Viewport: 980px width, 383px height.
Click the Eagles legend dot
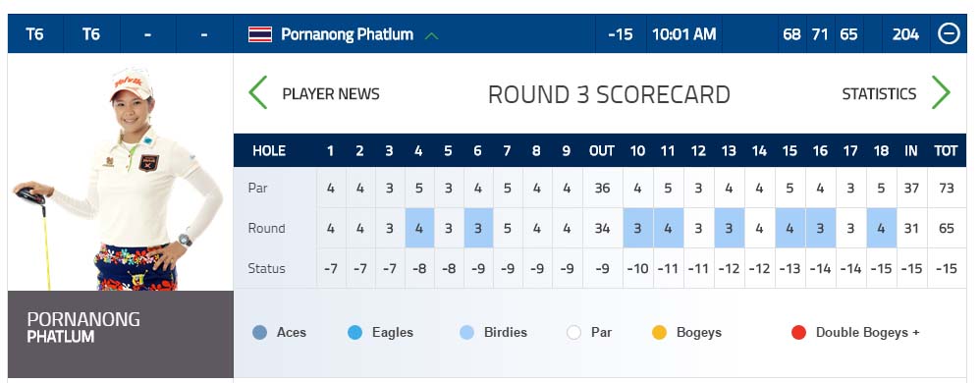[355, 332]
